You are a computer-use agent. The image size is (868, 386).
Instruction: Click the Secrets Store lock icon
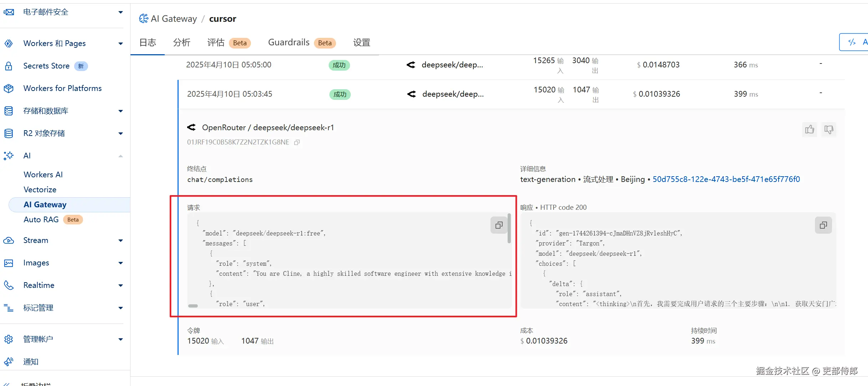[x=9, y=66]
